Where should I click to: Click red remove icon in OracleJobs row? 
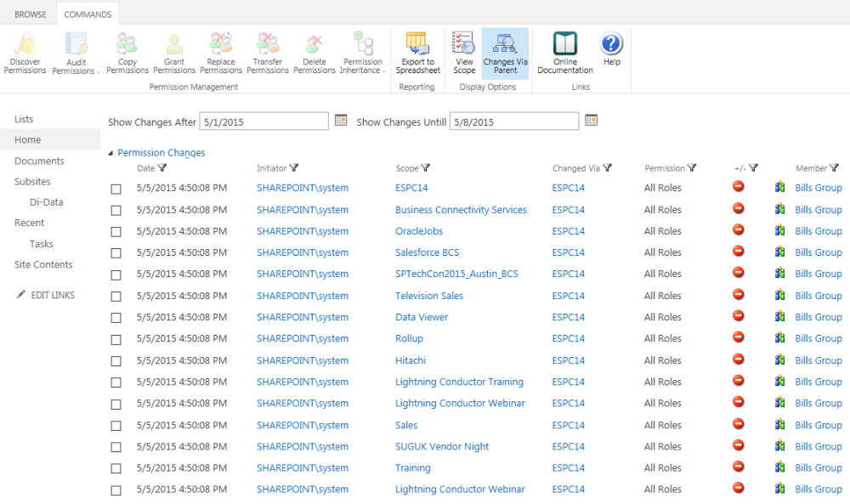pyautogui.click(x=738, y=229)
